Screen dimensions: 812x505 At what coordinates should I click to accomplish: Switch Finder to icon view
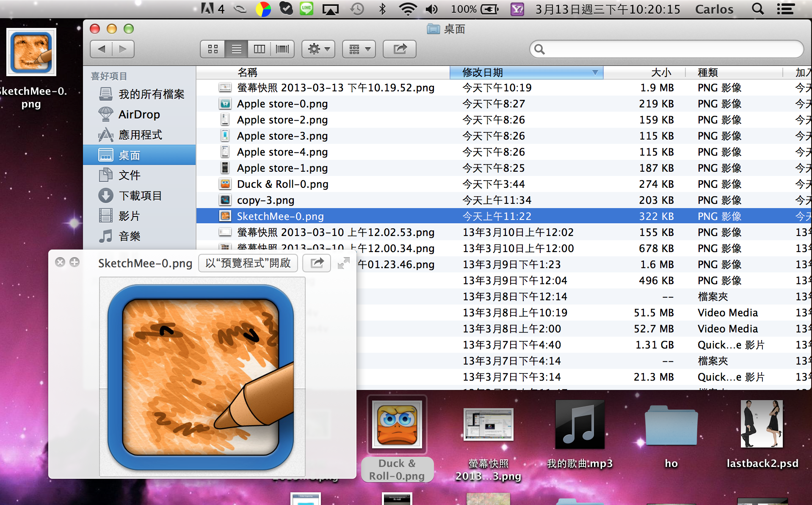pos(213,49)
